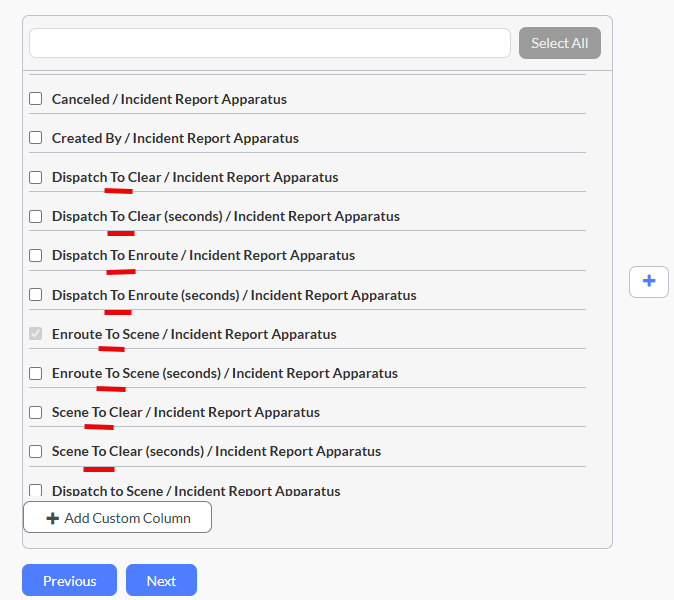This screenshot has height=600, width=674.
Task: Enable Enroute To Scene (seconds) checkbox
Action: point(36,373)
